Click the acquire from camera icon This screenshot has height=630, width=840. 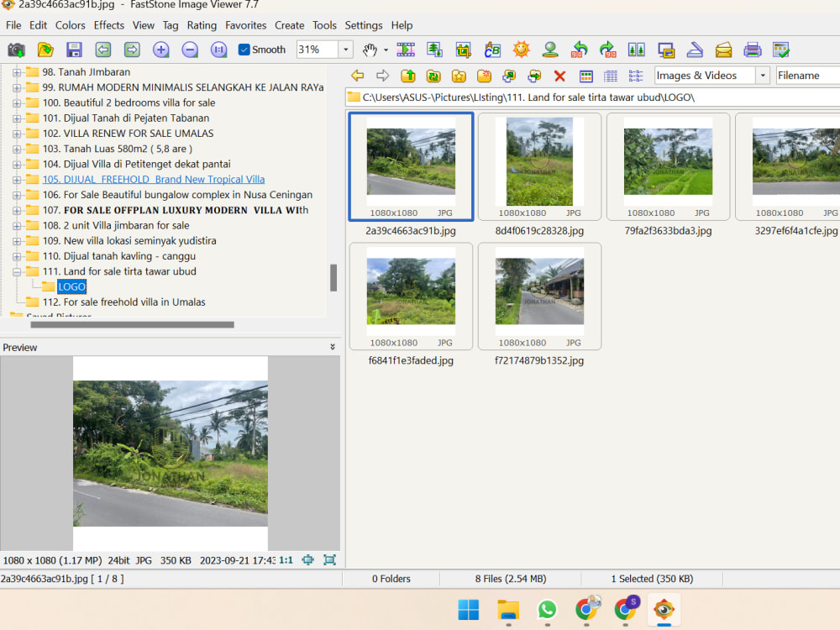click(17, 50)
